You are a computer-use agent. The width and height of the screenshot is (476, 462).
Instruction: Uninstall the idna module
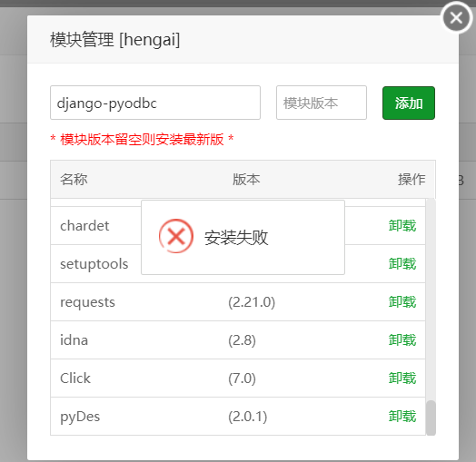point(402,340)
